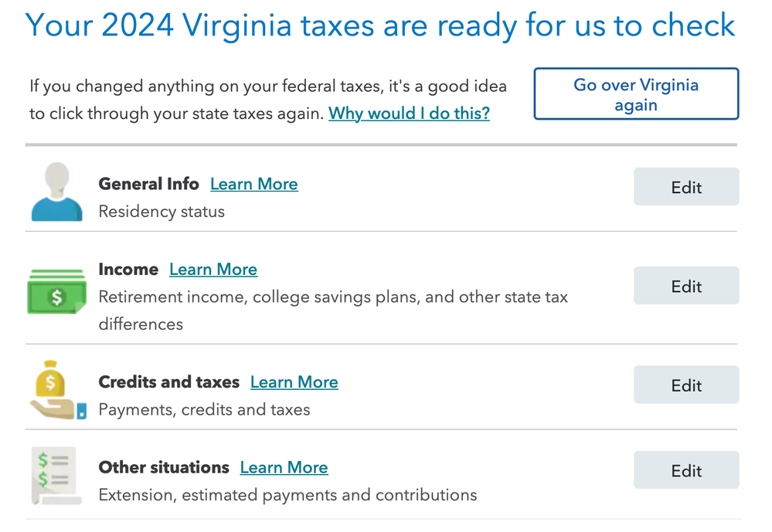Viewport: 772px width, 532px height.
Task: Click the Residency status description
Action: tap(162, 212)
